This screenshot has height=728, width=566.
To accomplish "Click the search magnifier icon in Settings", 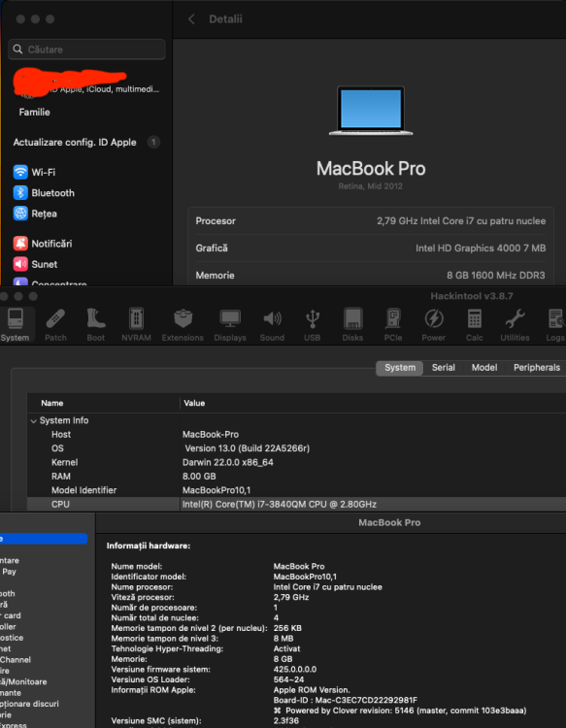I will click(x=17, y=50).
